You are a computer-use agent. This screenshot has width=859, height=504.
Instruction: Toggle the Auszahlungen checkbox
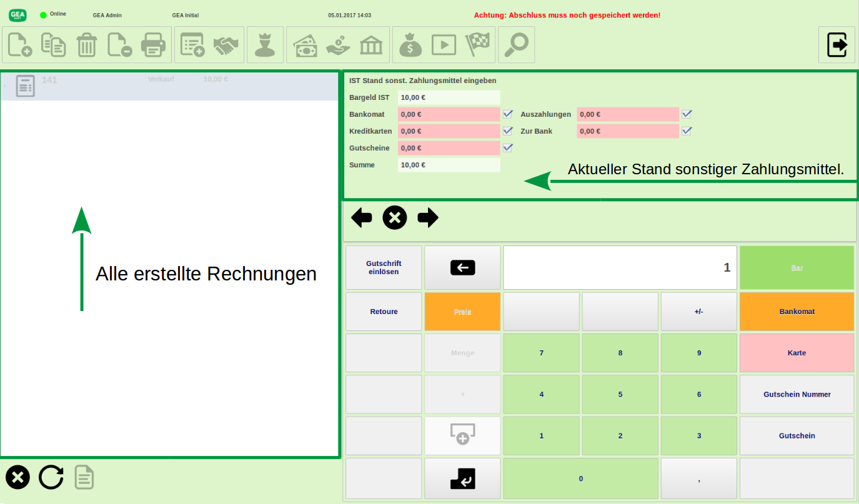tap(687, 114)
